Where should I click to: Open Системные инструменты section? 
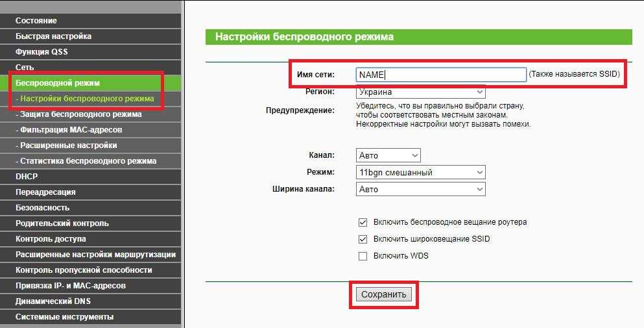coord(90,317)
